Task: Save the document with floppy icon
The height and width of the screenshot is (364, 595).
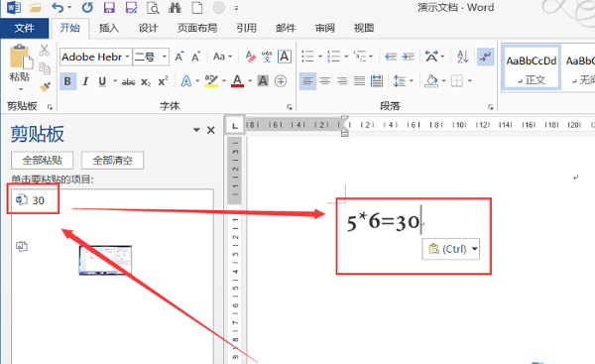Action: click(x=109, y=7)
